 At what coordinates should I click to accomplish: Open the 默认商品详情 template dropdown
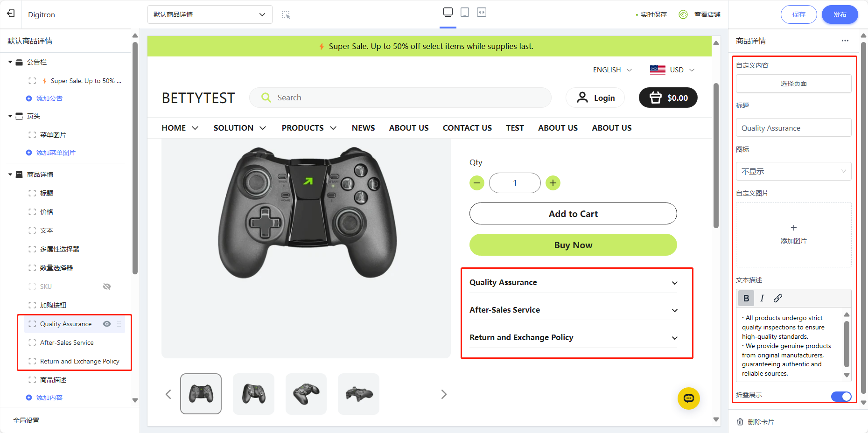click(210, 14)
